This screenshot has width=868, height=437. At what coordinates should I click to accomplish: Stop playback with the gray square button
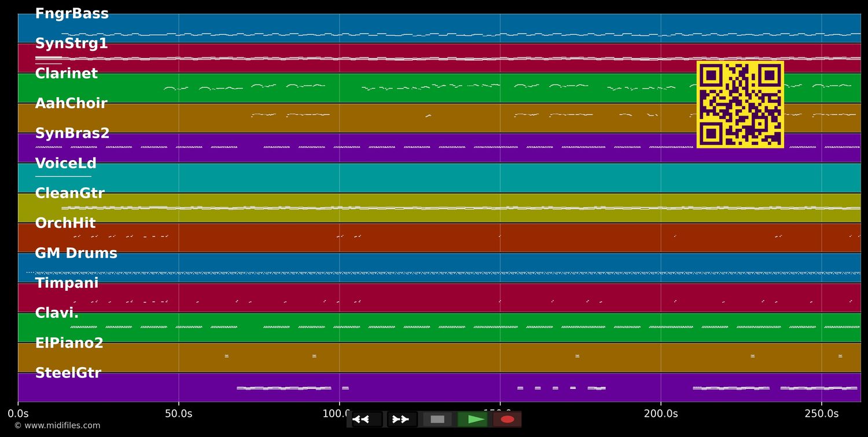[x=437, y=419]
